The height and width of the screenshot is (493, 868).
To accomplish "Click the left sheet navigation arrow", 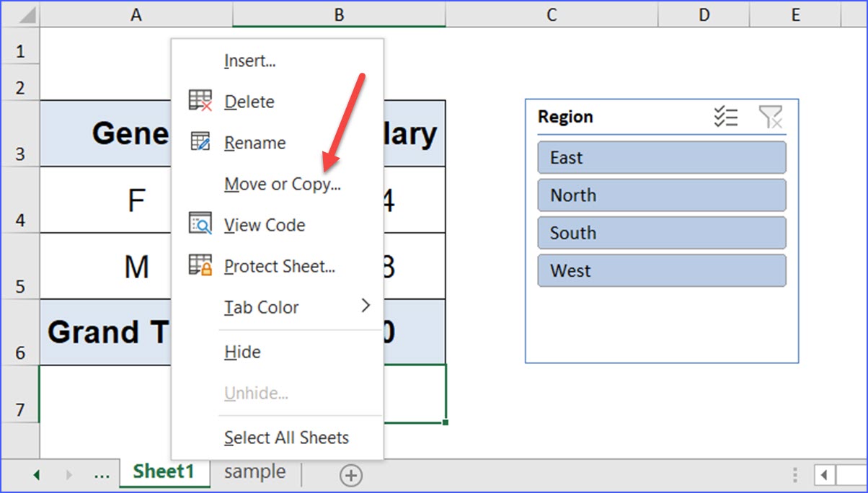I will 36,474.
